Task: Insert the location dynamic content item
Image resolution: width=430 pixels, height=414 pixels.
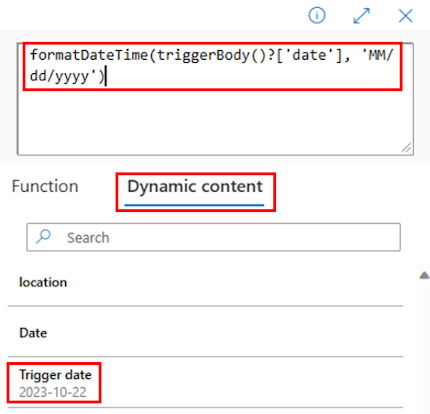Action: (x=205, y=283)
